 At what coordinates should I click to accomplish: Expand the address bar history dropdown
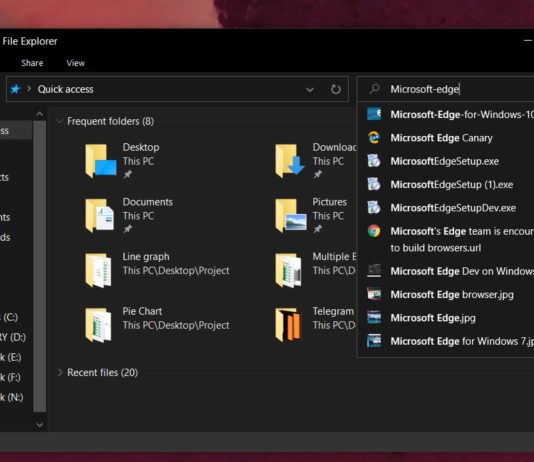(310, 90)
